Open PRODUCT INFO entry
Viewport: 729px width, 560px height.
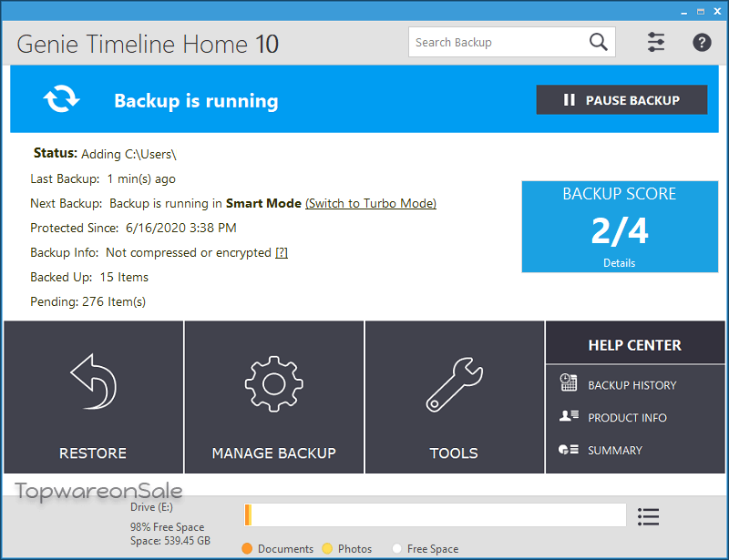click(627, 418)
